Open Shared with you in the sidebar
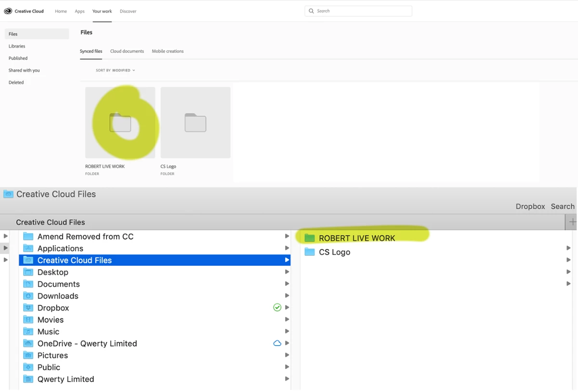Viewport: 578px width, 392px height. [x=24, y=70]
